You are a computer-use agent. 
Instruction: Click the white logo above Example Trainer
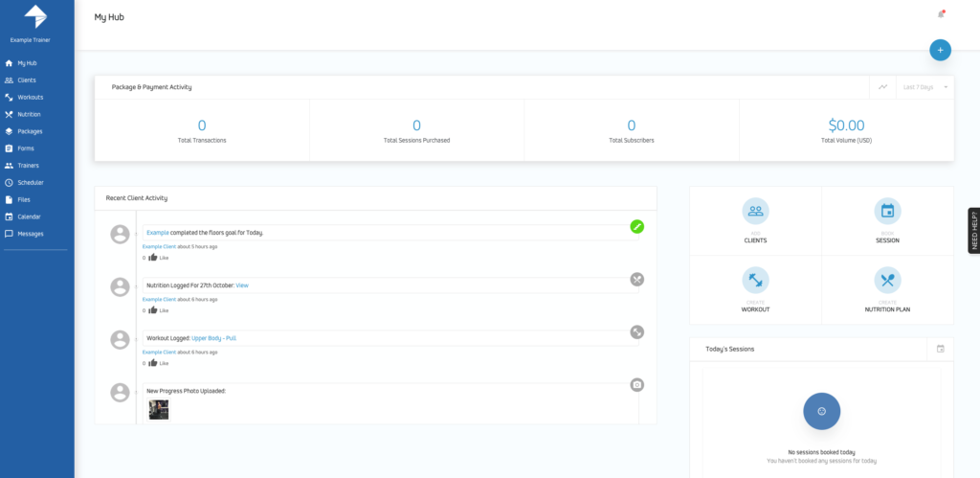tap(35, 16)
